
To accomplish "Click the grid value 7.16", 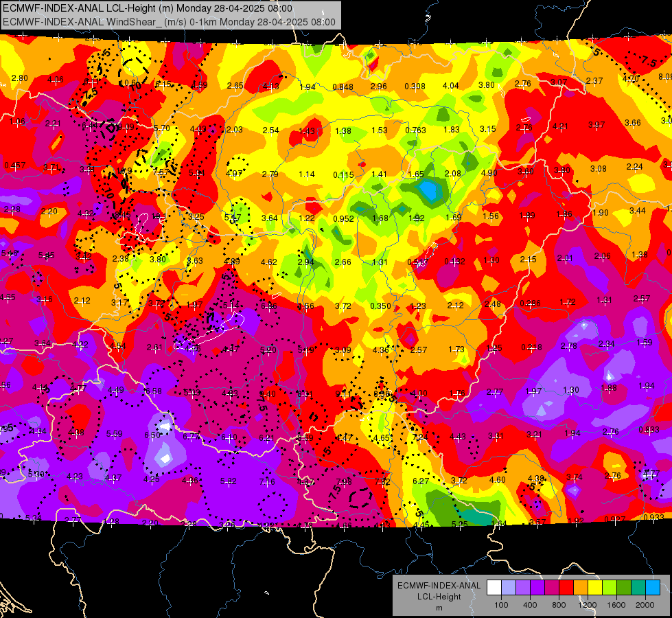I will [x=267, y=481].
